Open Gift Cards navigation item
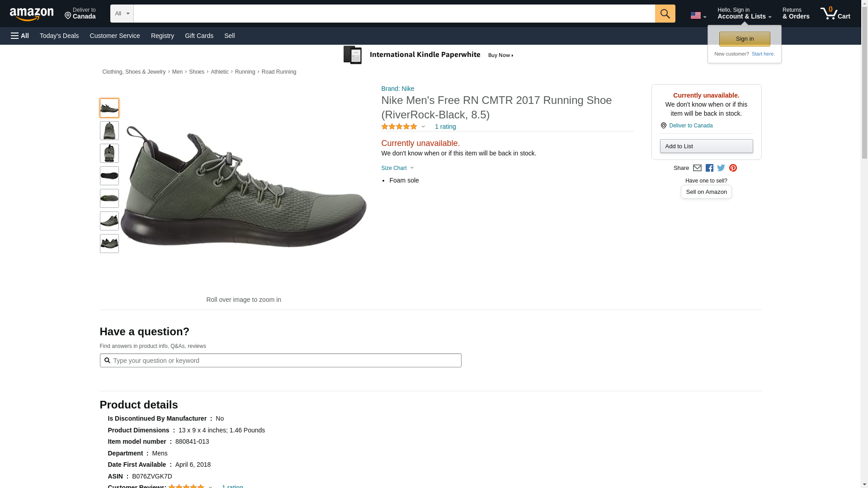Viewport: 868px width, 488px height. tap(199, 36)
